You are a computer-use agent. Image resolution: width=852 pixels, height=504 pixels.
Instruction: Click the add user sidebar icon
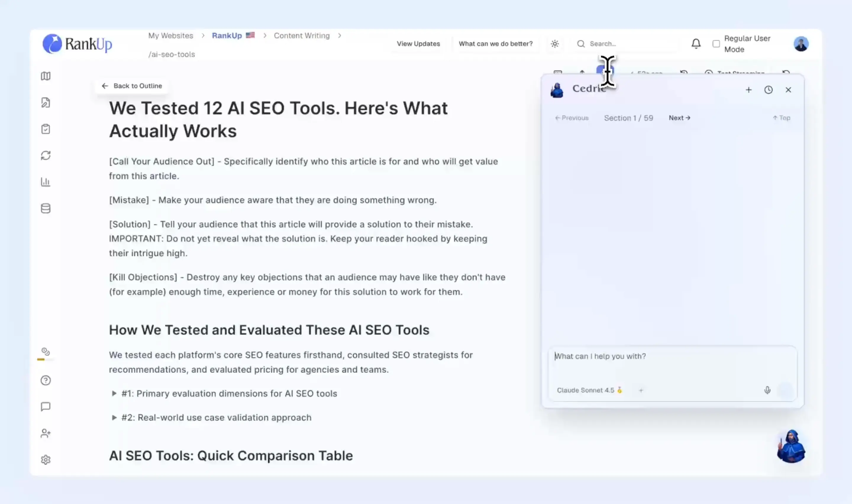click(x=46, y=433)
